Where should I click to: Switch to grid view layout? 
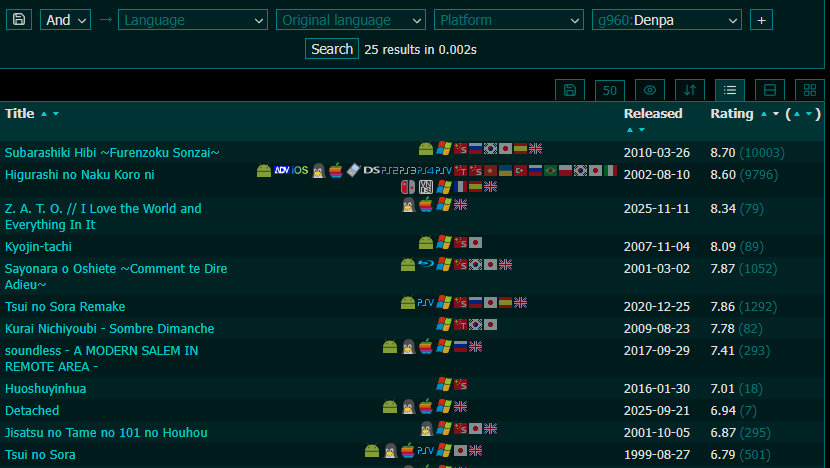click(810, 90)
